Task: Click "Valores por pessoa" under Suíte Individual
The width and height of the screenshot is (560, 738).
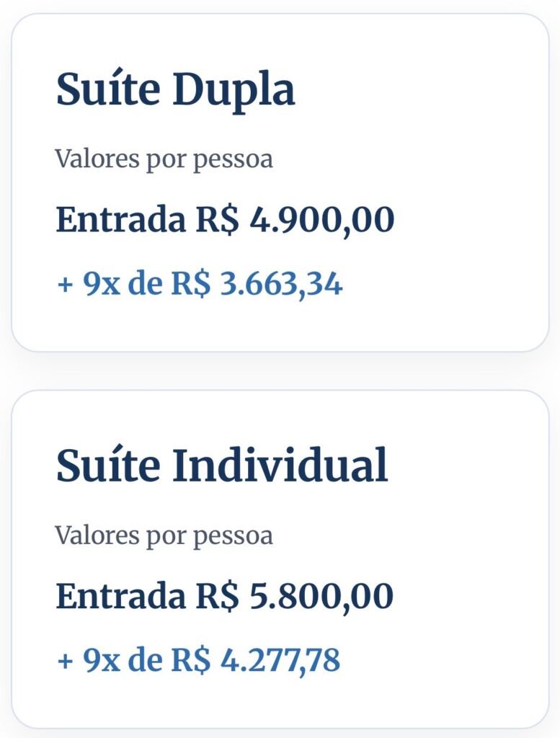Action: coord(164,535)
